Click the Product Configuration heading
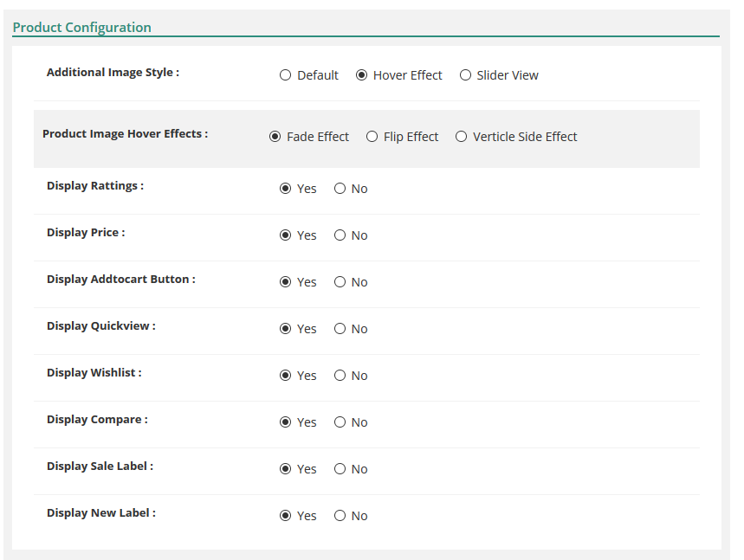Image resolution: width=744 pixels, height=560 pixels. pyautogui.click(x=81, y=28)
